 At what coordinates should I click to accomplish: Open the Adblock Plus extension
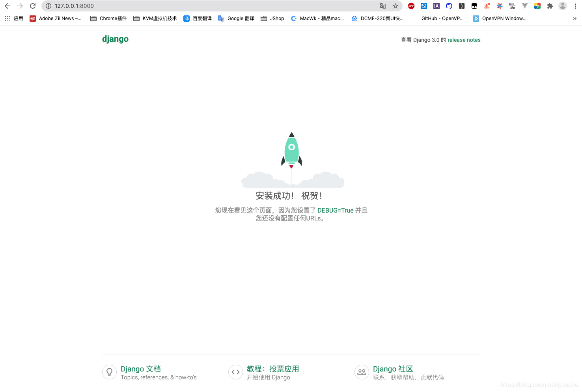click(411, 6)
